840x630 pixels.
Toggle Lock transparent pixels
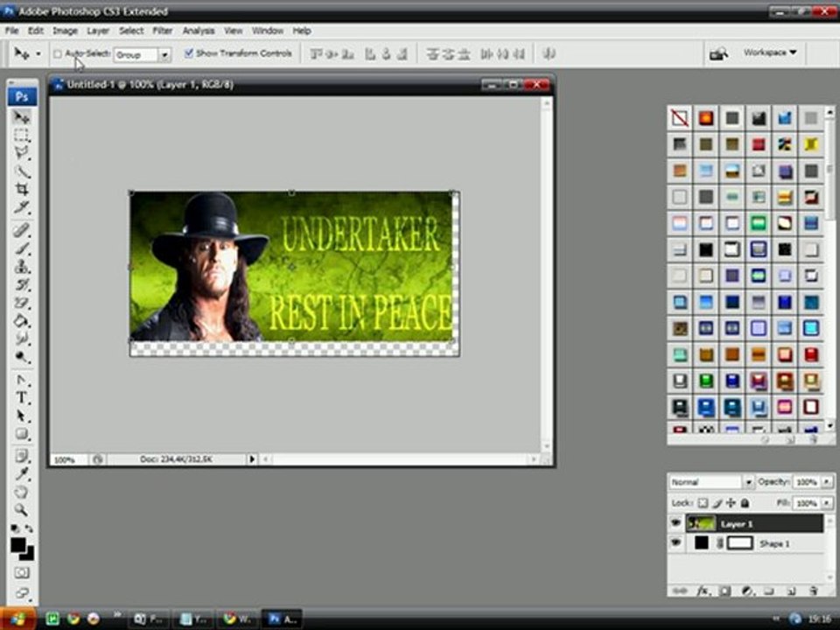click(x=703, y=503)
